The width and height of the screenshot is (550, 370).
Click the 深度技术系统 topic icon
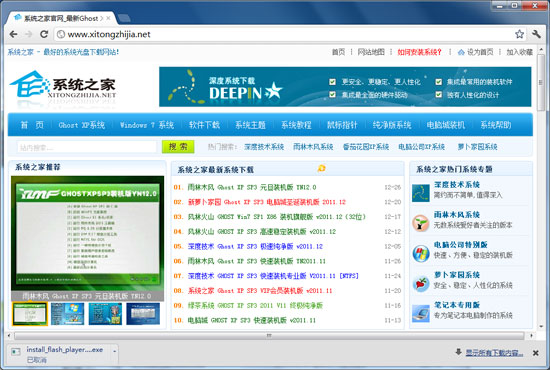pos(421,193)
